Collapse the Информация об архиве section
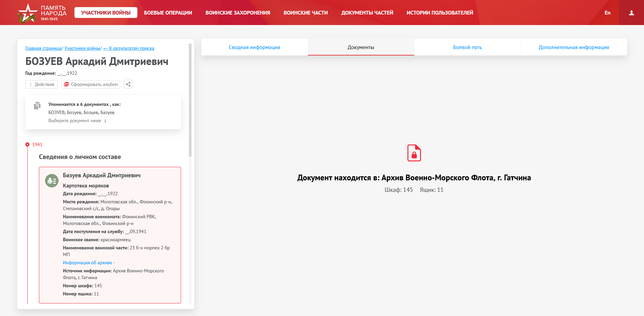 point(89,263)
